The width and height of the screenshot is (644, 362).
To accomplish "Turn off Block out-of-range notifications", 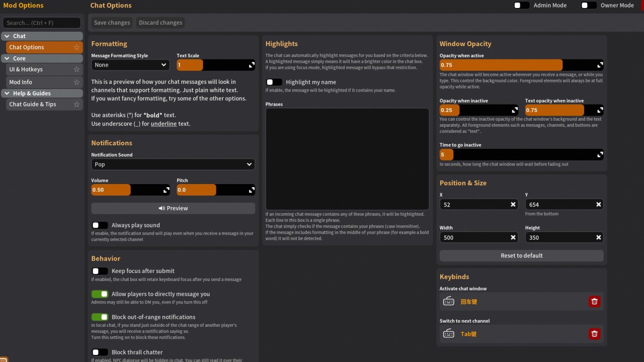I will 100,317.
